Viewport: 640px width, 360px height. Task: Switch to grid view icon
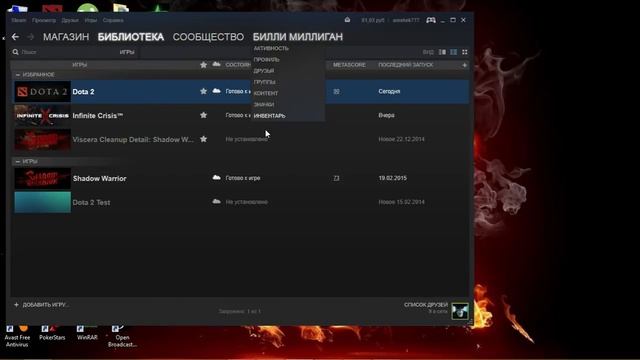464,52
